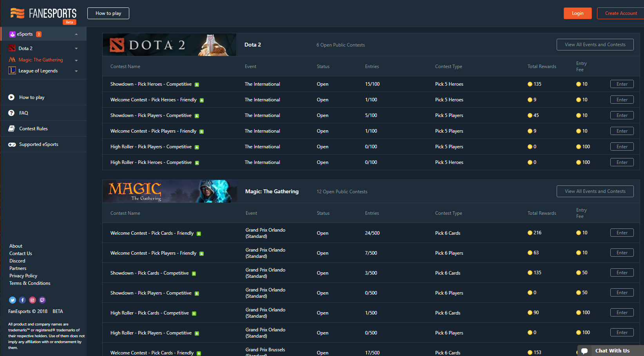
Task: Click green badge beside Showdown Pick Heroes Competitive
Action: [x=197, y=85]
